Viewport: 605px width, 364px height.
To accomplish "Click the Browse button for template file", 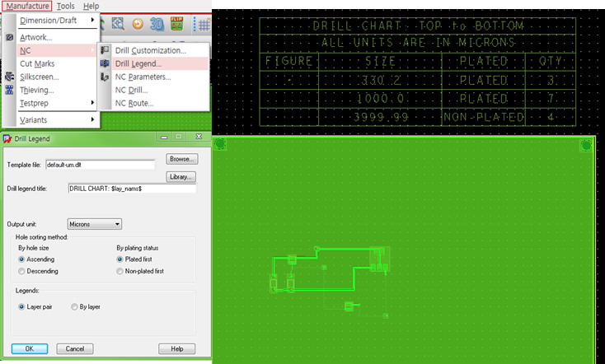I will 182,159.
